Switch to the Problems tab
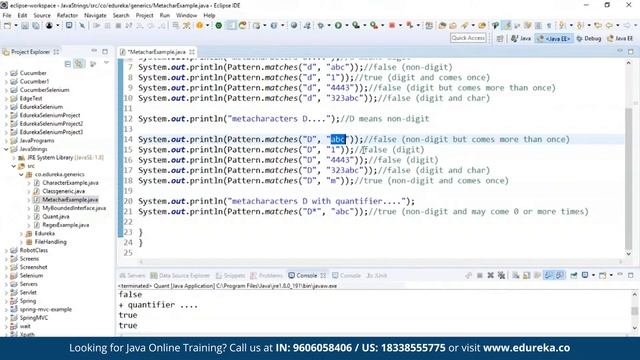Image resolution: width=640 pixels, height=360 pixels. (267, 276)
